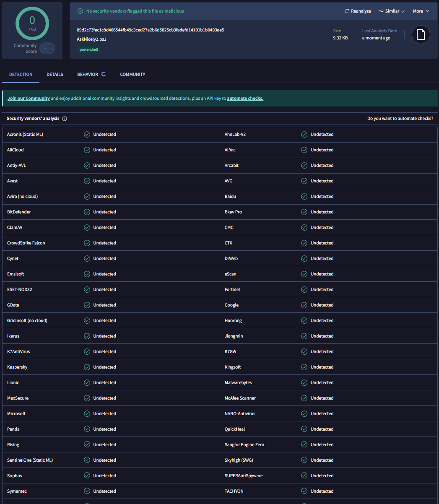439x504 pixels.
Task: Switch to the Details tab
Action: [x=55, y=75]
